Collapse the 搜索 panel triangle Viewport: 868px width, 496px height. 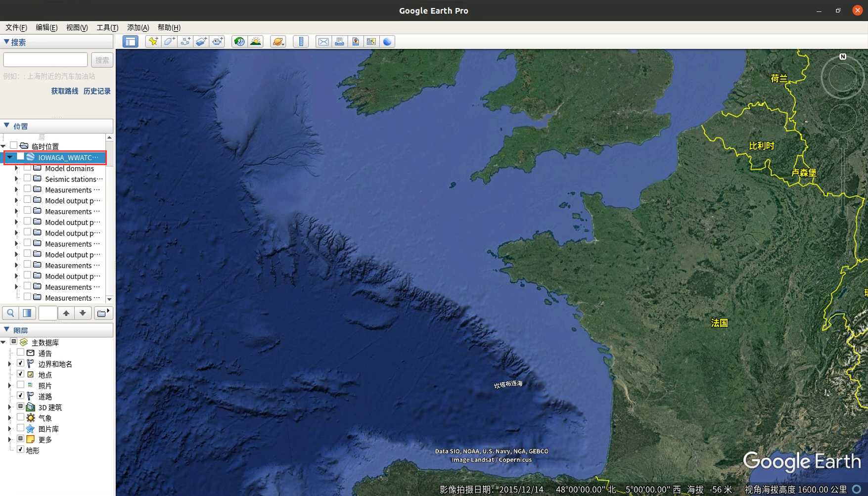6,42
